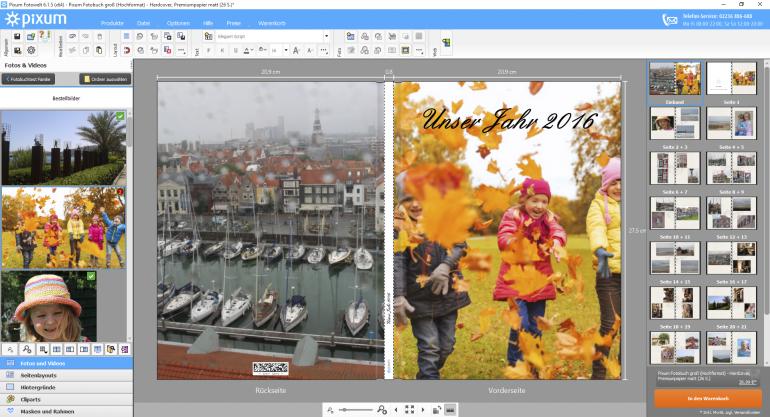Zoom in canvas with large person icon
This screenshot has height=417, width=770.
pos(382,410)
